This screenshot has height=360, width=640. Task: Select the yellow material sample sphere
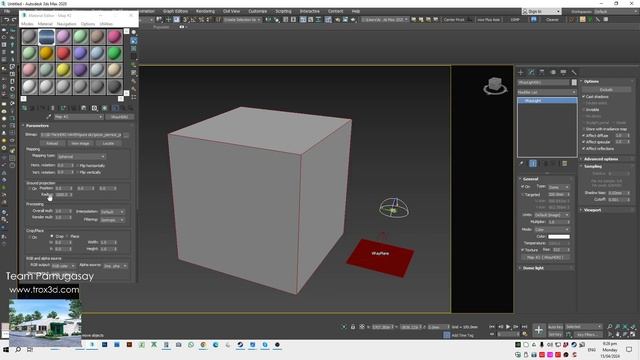tap(63, 70)
